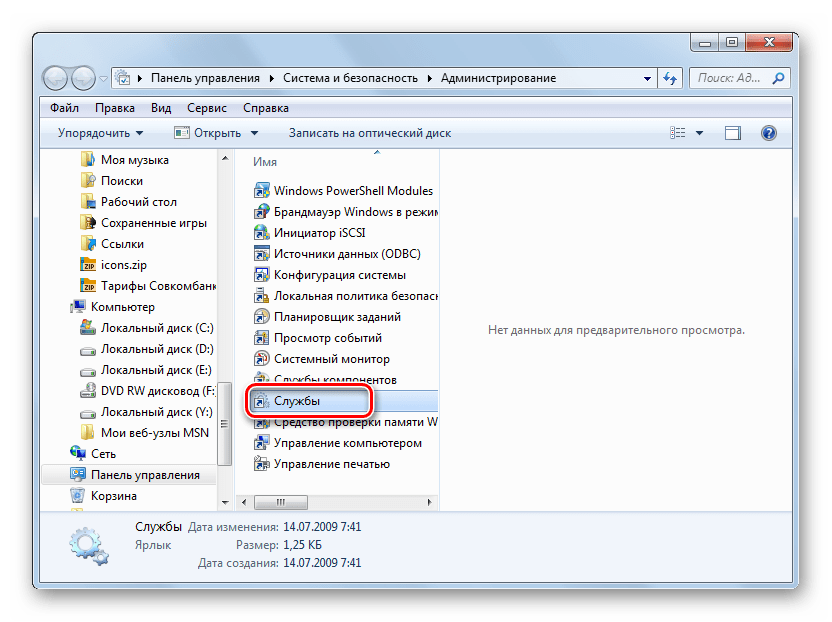This screenshot has width=832, height=622.
Task: Open the Сервис menu
Action: [206, 108]
